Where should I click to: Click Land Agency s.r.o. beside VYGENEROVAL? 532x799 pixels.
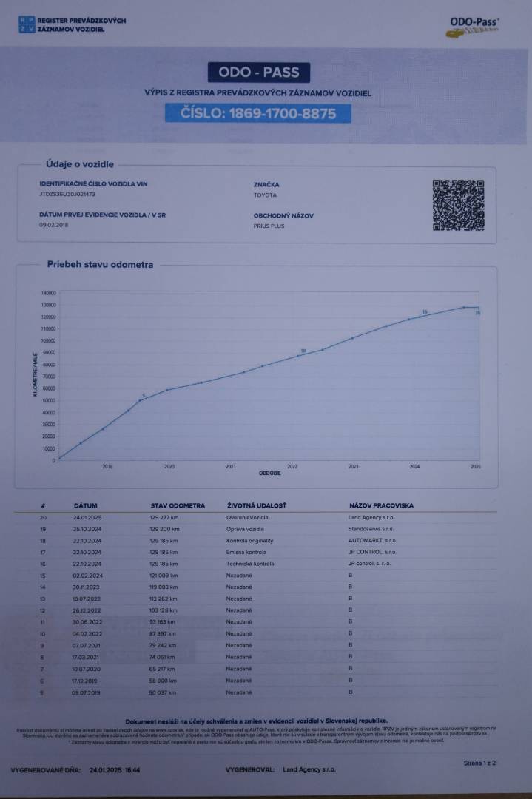pyautogui.click(x=309, y=769)
